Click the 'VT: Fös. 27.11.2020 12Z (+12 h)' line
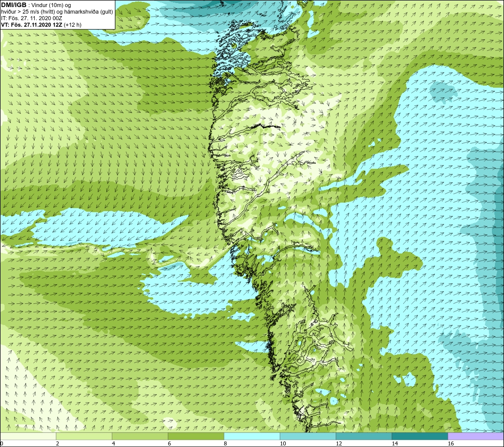 [41, 25]
